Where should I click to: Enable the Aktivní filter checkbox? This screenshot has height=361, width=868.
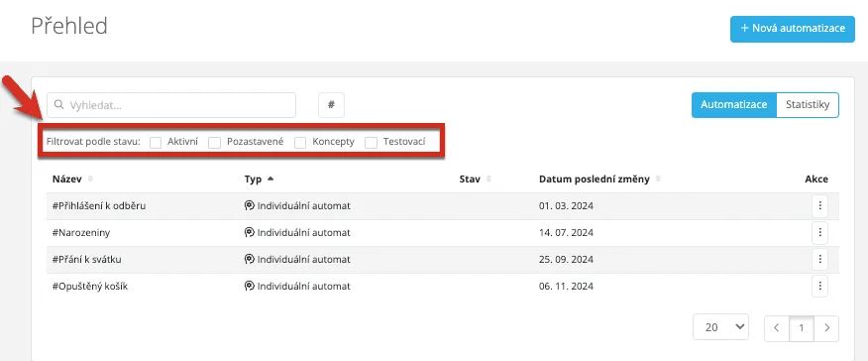(156, 142)
